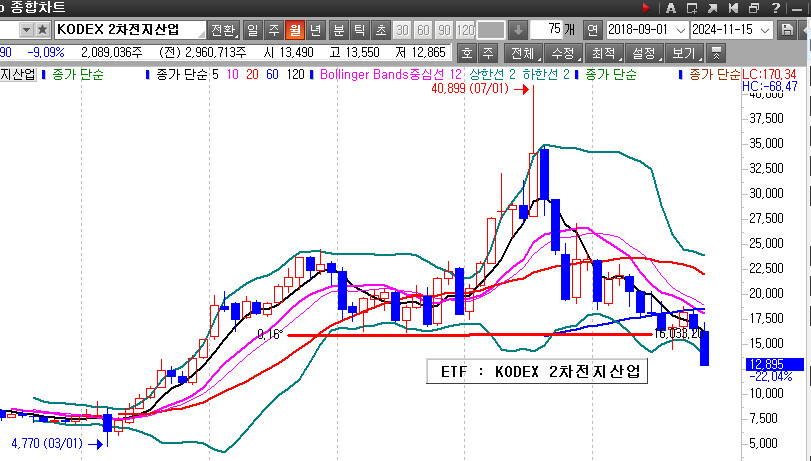Open the 전환 dropdown button

[x=223, y=29]
